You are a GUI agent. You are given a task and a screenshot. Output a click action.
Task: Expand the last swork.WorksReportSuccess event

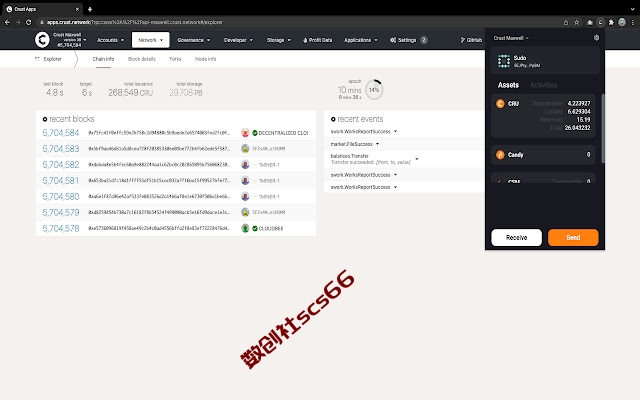tap(396, 187)
